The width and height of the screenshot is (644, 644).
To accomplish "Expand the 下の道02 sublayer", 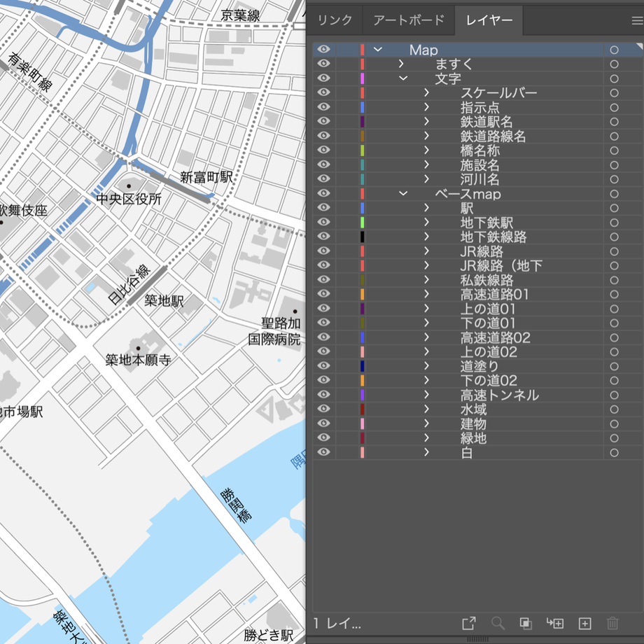I will tap(427, 380).
